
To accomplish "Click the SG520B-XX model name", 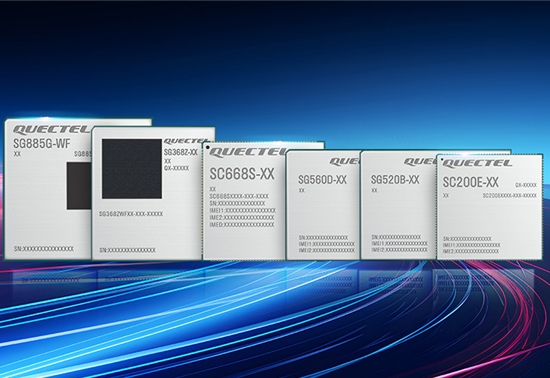I will (x=395, y=180).
